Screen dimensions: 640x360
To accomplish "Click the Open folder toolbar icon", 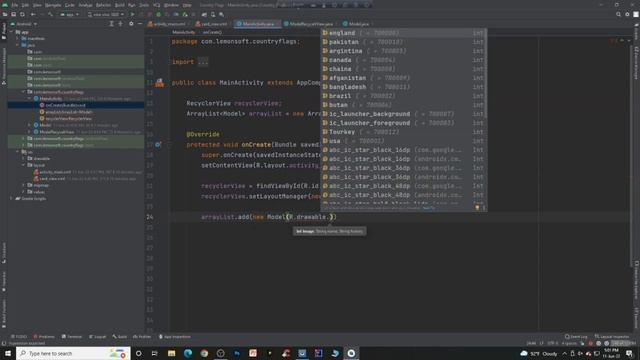I will point(5,14).
